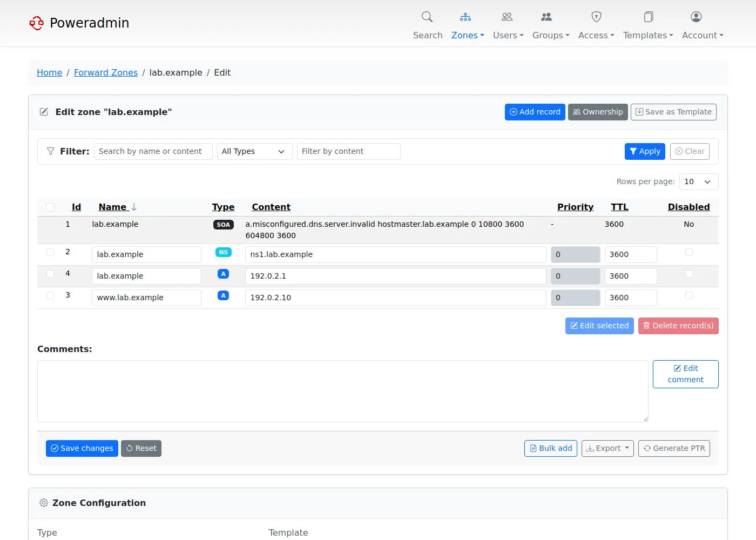Viewport: 756px width, 540px height.
Task: Toggle Disabled checkbox for ns1.lab.example record
Action: coord(689,252)
